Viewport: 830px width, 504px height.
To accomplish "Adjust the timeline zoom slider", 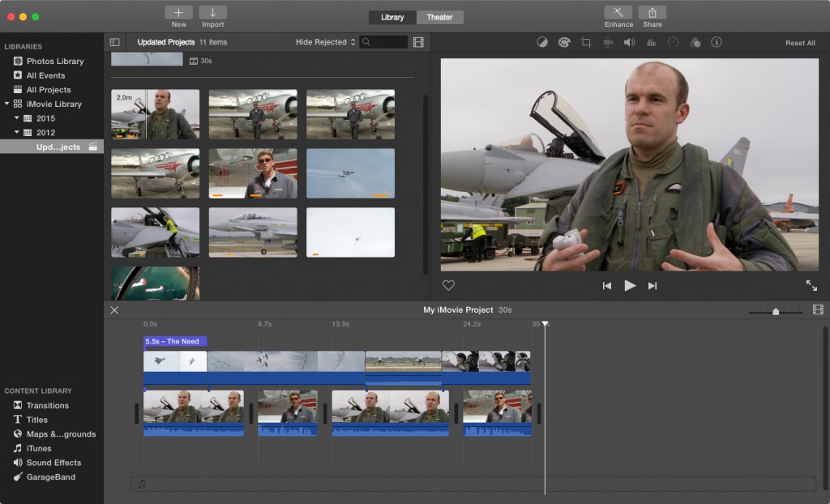I will point(776,311).
